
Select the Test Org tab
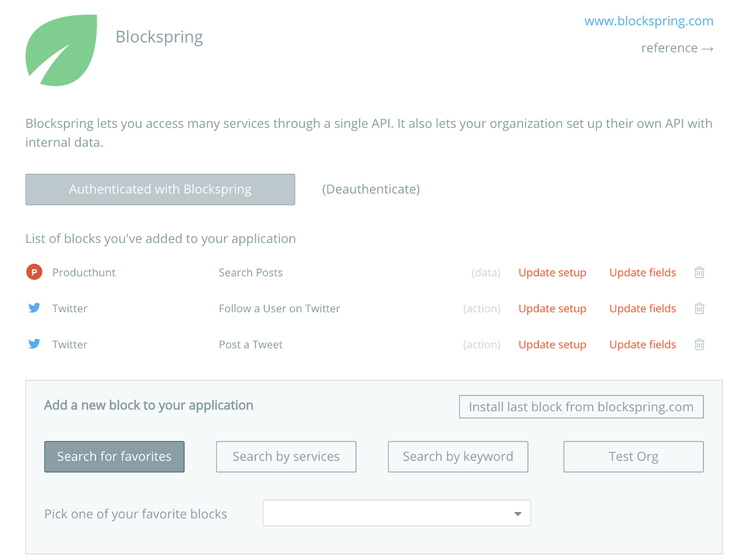click(x=633, y=456)
